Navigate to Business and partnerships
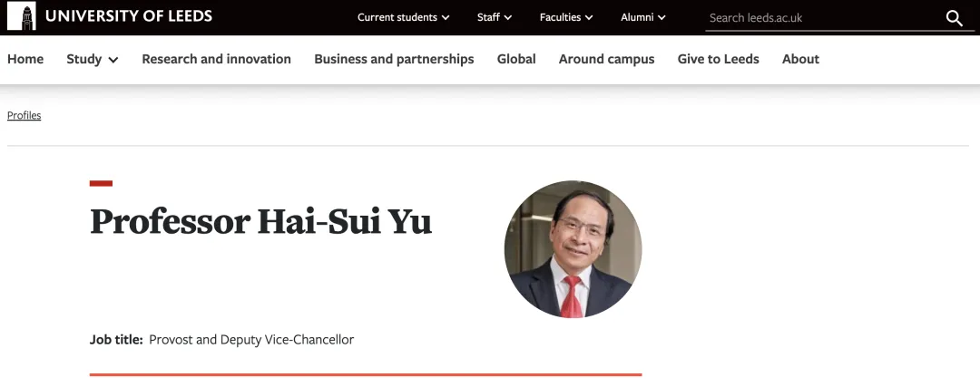980x387 pixels. (394, 59)
